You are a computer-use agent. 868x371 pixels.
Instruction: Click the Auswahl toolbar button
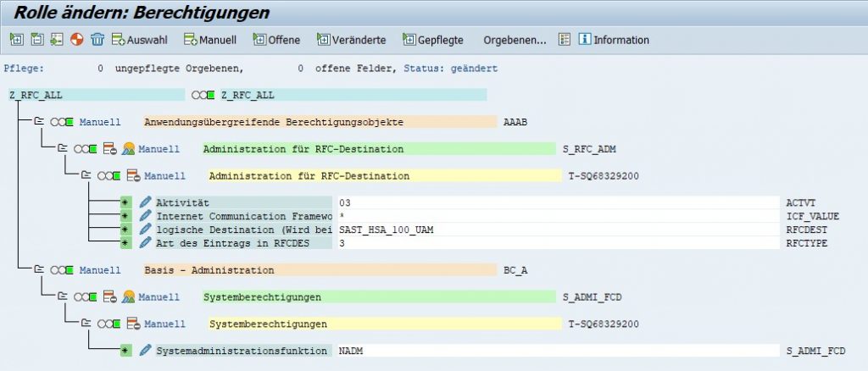coord(140,40)
